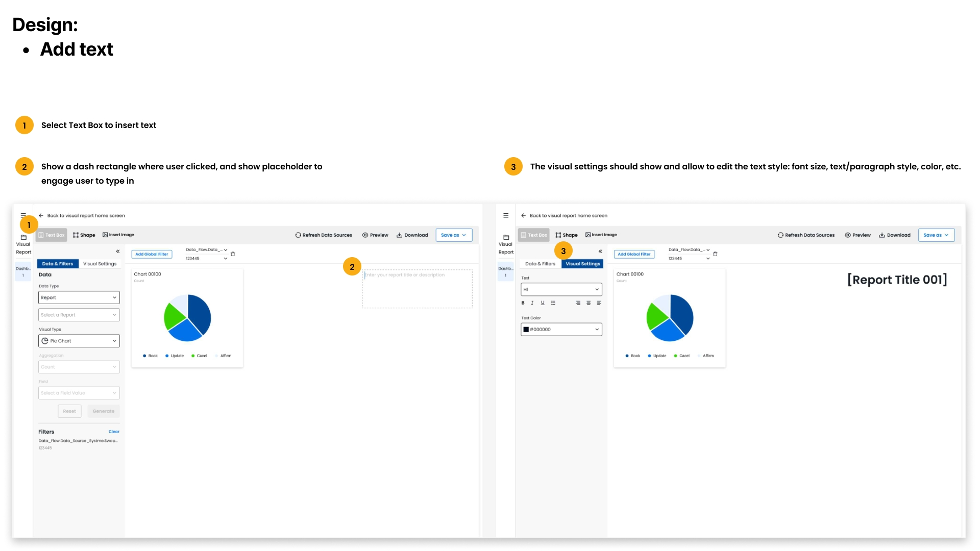
Task: Click Shape tool in left mockup toolbar
Action: point(84,235)
